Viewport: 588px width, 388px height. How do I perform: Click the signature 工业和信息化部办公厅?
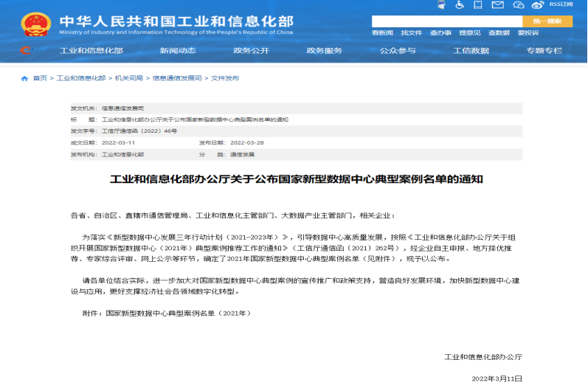point(483,357)
